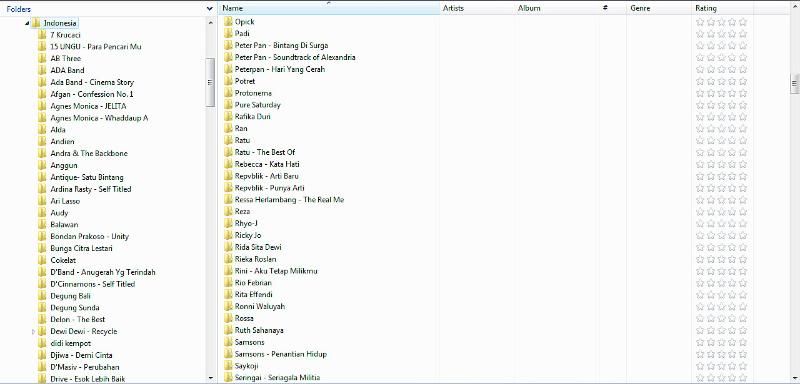Click the Reza folder icon

click(228, 211)
